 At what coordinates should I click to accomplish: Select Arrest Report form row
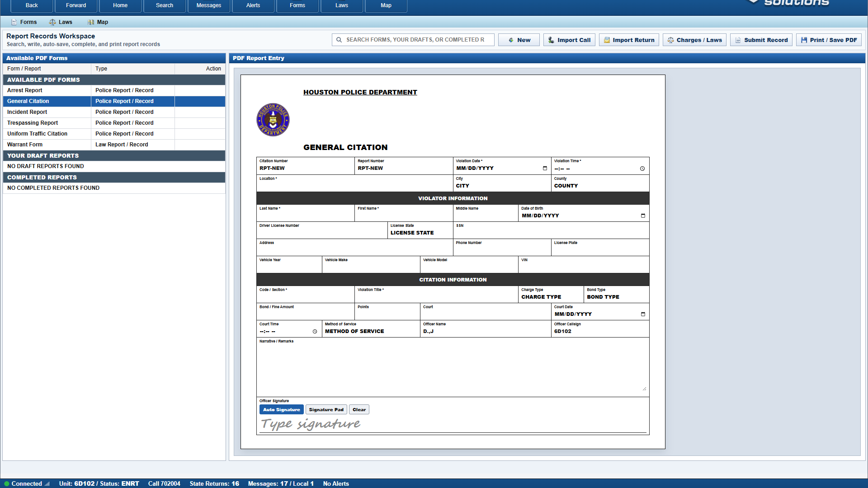114,90
